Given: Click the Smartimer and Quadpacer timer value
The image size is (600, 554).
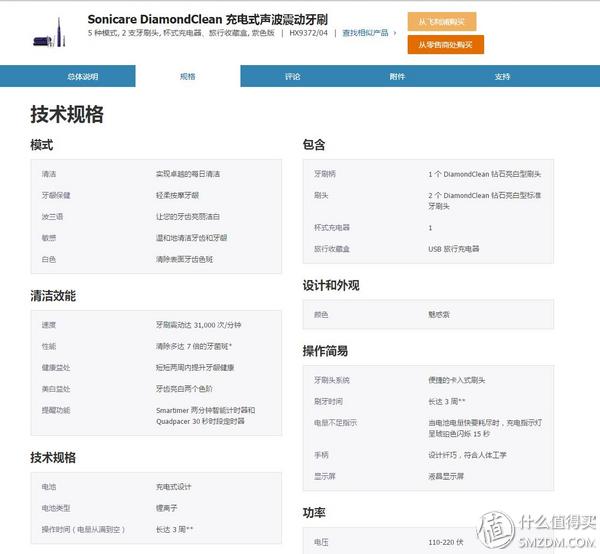Looking at the screenshot, I should click(205, 416).
